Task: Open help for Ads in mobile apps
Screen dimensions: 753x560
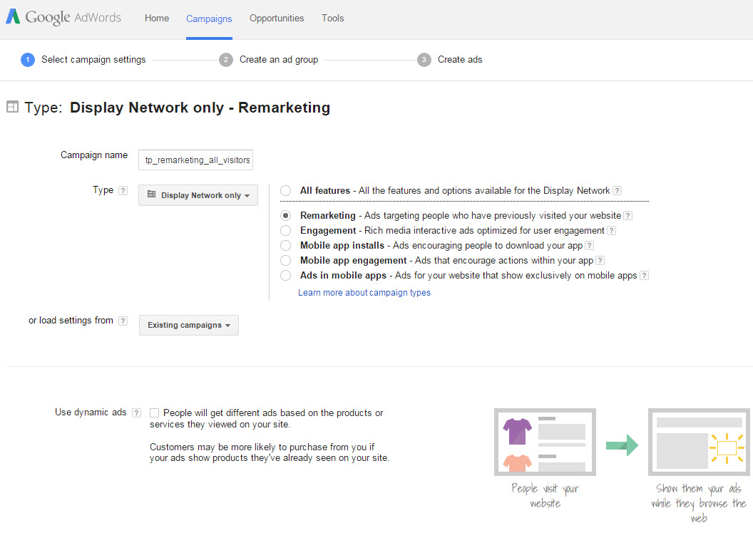Action: 644,275
